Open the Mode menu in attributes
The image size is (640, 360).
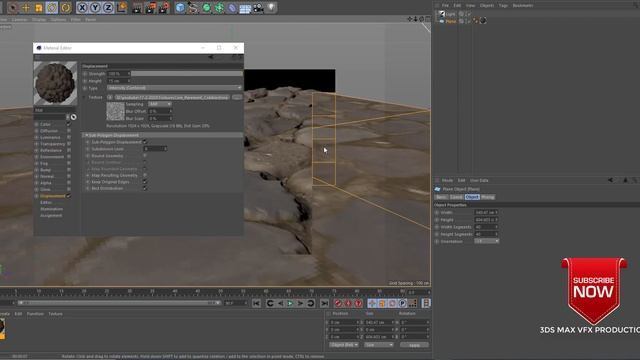click(447, 180)
